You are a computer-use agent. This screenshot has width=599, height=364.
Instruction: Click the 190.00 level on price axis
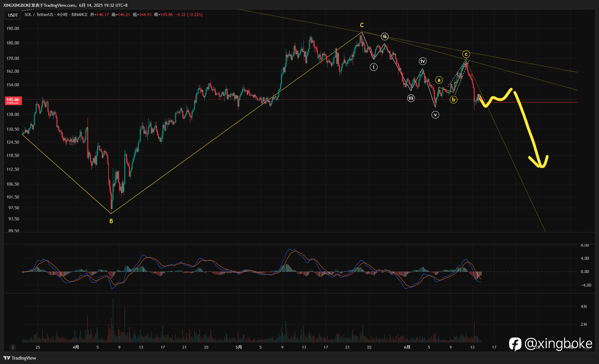click(x=13, y=28)
